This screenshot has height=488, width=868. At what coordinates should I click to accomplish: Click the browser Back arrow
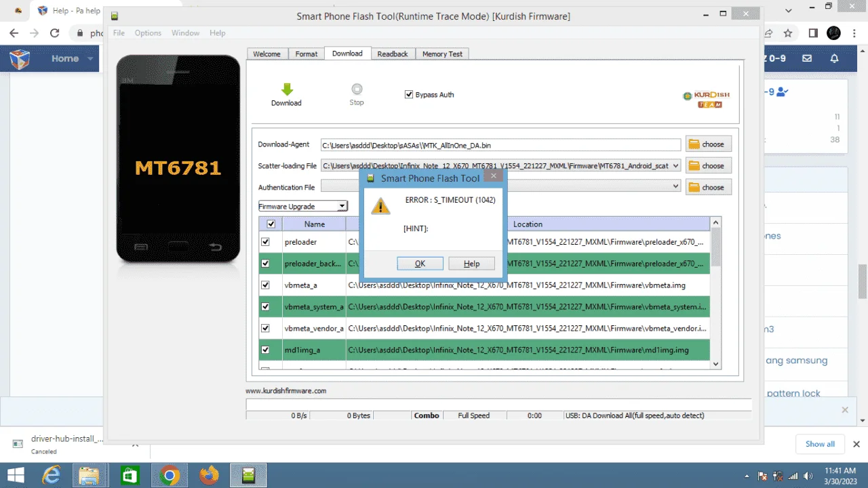(x=14, y=33)
